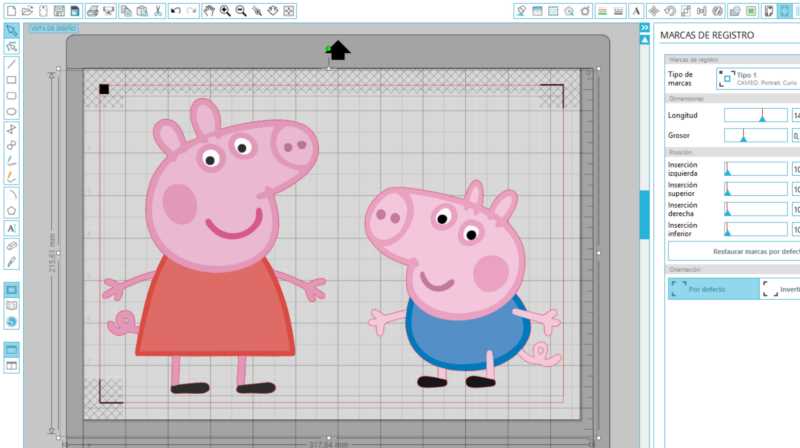Open the Text Style panel A icon
The image size is (800, 448).
coord(636,11)
